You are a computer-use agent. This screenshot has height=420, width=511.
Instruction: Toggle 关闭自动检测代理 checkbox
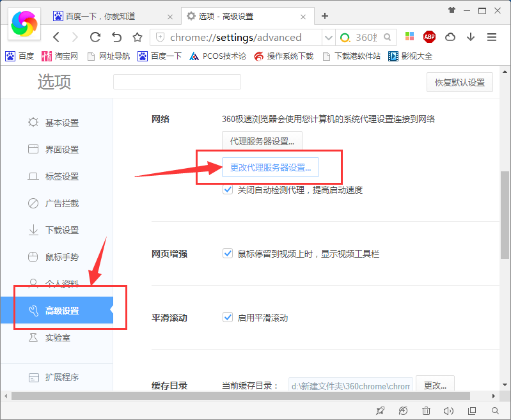pyautogui.click(x=228, y=189)
